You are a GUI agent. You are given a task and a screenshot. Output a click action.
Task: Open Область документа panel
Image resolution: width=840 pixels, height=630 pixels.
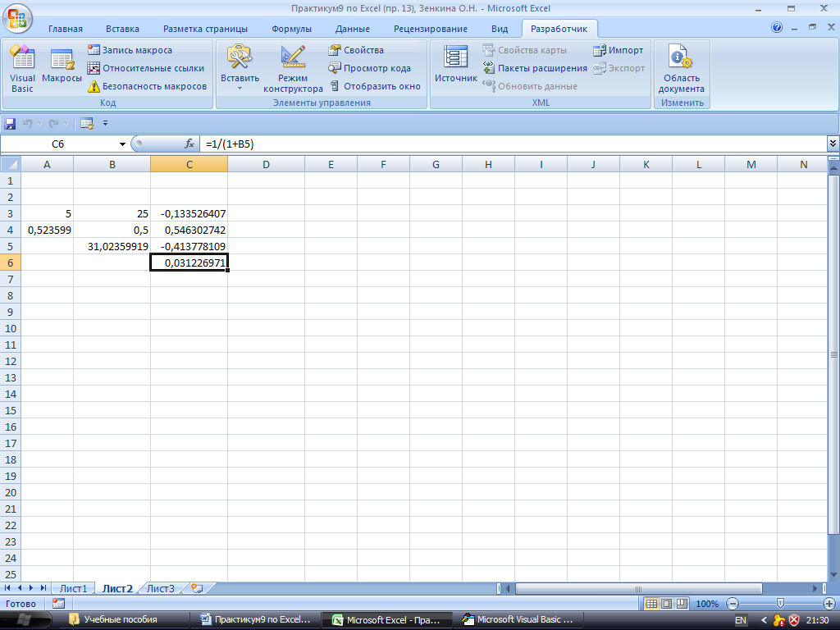click(682, 70)
